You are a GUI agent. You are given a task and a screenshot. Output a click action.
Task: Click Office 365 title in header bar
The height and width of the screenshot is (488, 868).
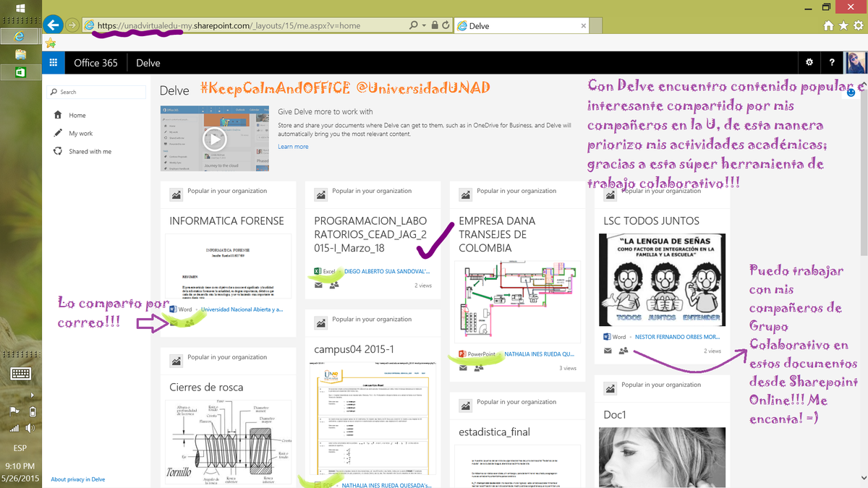pos(95,63)
